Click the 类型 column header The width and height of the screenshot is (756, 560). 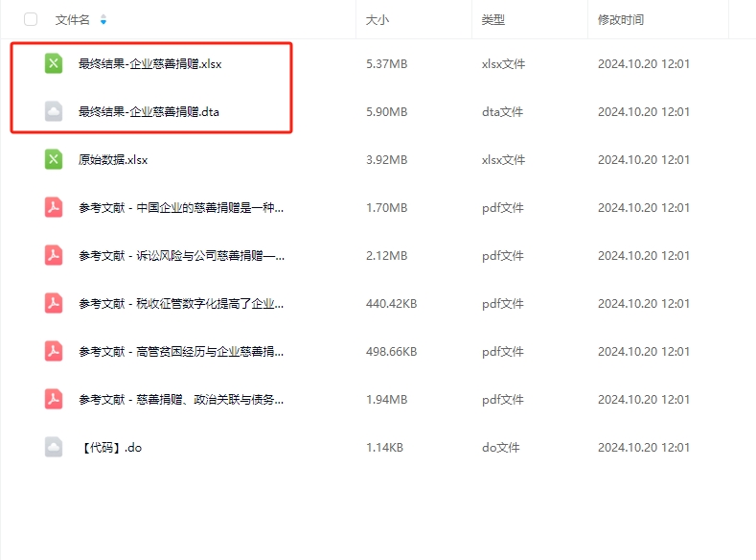tap(493, 20)
